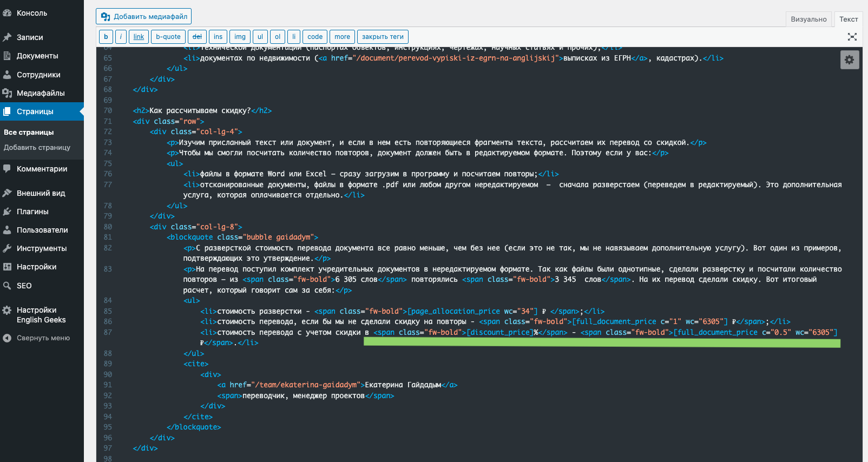
Task: Open the Сотрудники menu label
Action: [38, 75]
